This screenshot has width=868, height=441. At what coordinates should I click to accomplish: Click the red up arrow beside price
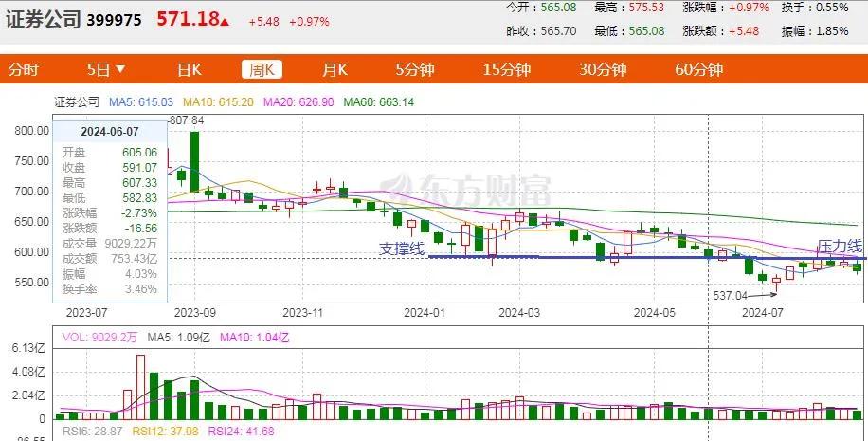click(226, 20)
